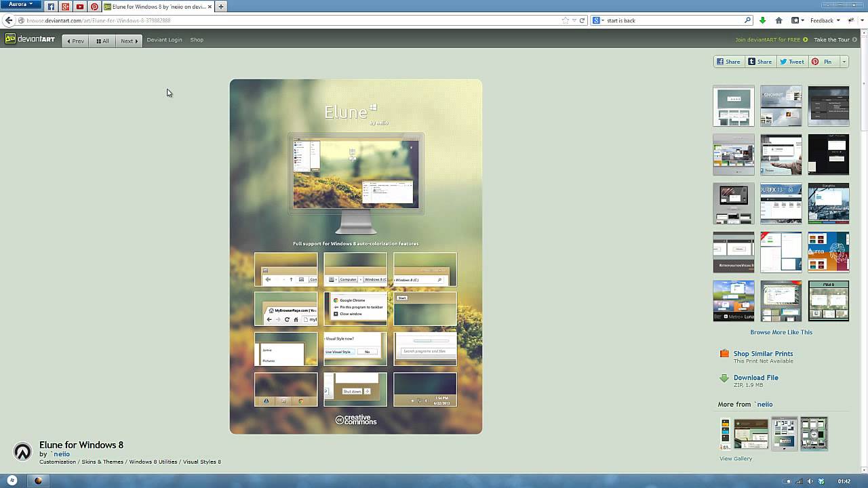Image resolution: width=868 pixels, height=488 pixels.
Task: Open the Shop menu item
Action: [197, 40]
